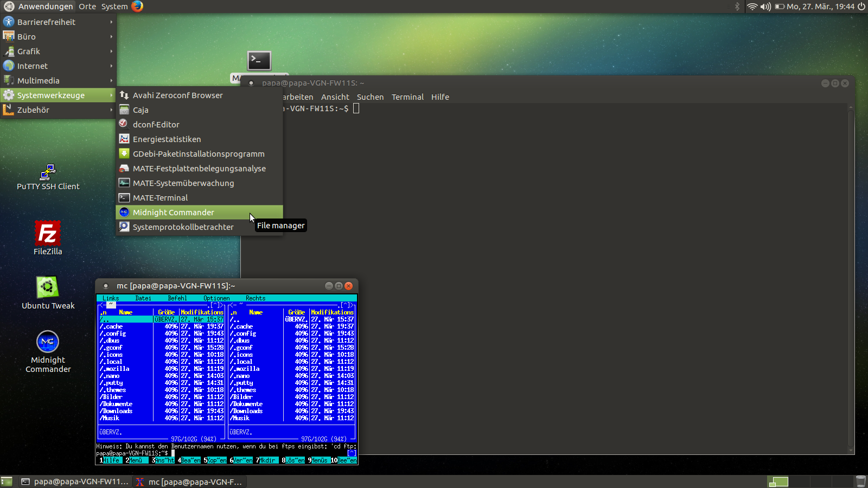Open the Befehl menu in mc
Screen dimensions: 868x488
[177, 298]
